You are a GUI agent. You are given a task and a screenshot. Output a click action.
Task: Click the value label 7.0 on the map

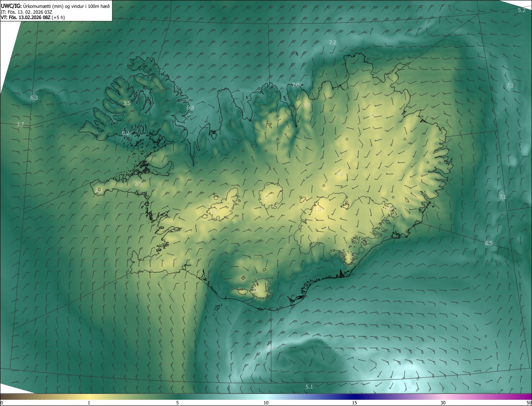296,85
